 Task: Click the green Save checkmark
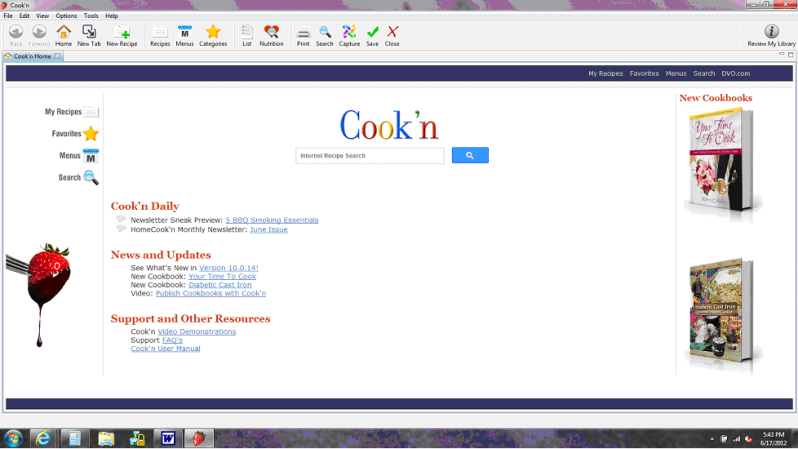tap(373, 35)
